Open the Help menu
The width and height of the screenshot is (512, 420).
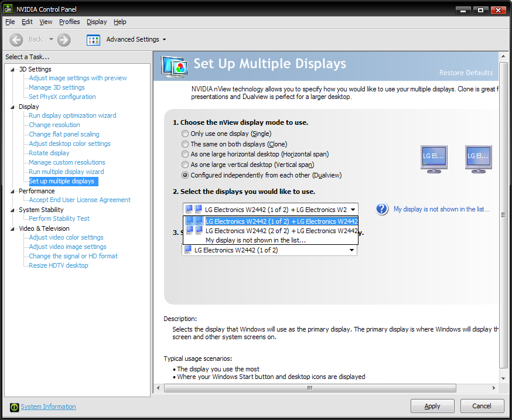coord(120,22)
